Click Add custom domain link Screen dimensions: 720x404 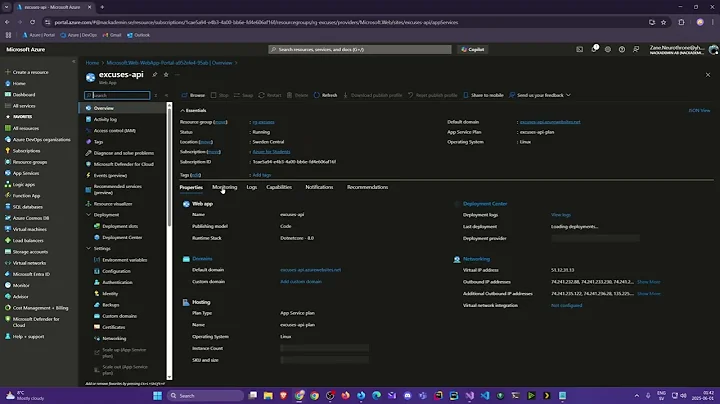pyautogui.click(x=301, y=282)
